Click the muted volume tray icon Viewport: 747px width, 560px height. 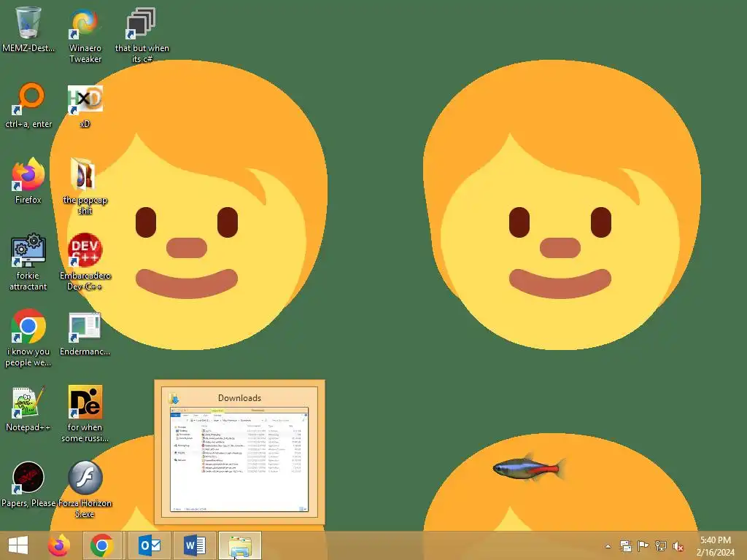[x=678, y=546]
